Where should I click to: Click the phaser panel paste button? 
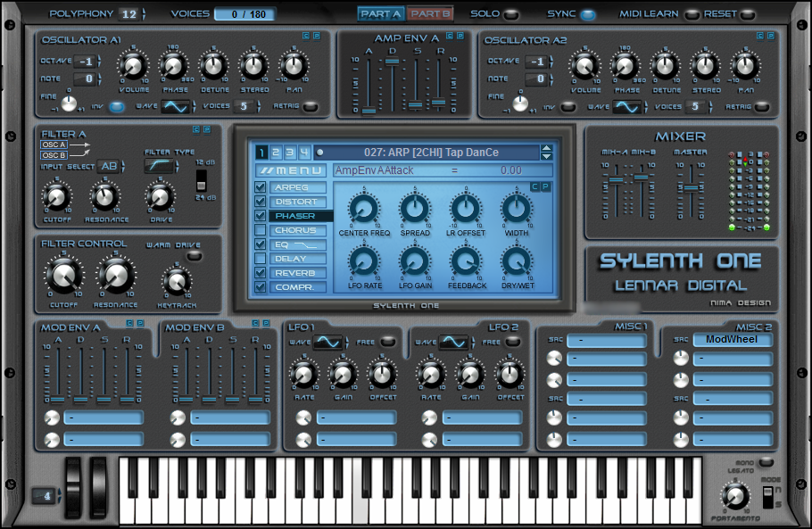coord(545,186)
